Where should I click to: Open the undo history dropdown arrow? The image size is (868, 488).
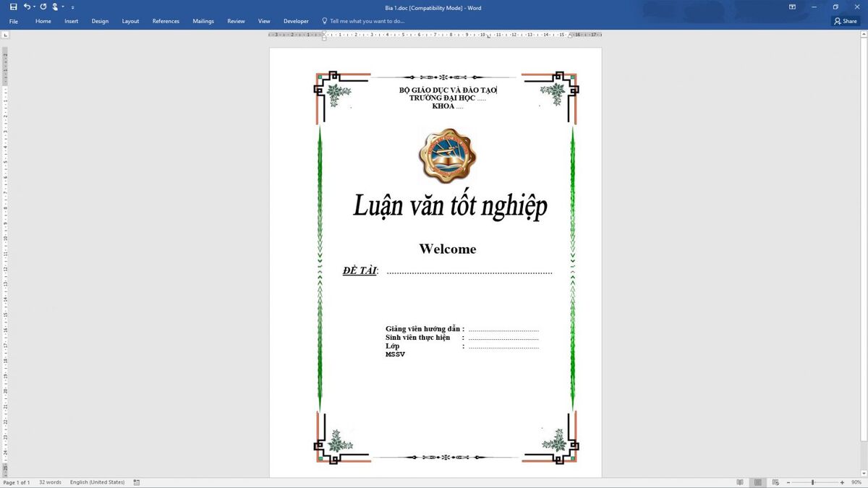(34, 7)
